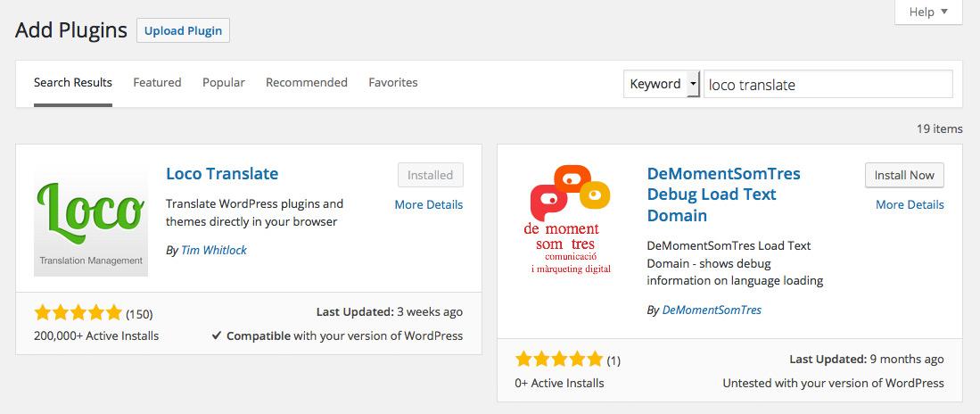Focus the plugin search field

(x=828, y=84)
